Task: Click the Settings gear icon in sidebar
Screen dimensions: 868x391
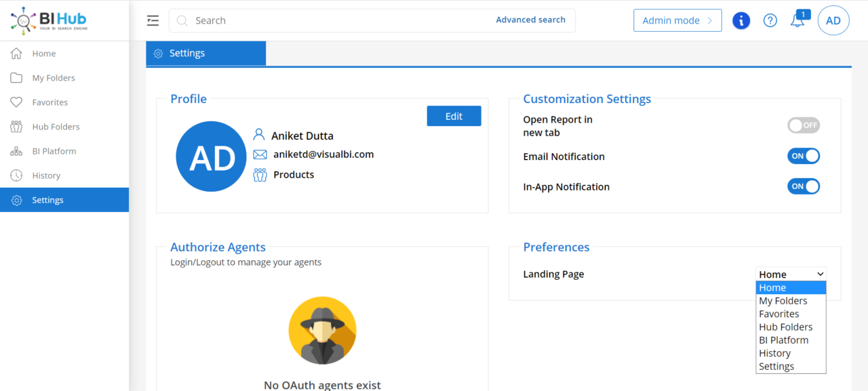Action: pos(16,200)
